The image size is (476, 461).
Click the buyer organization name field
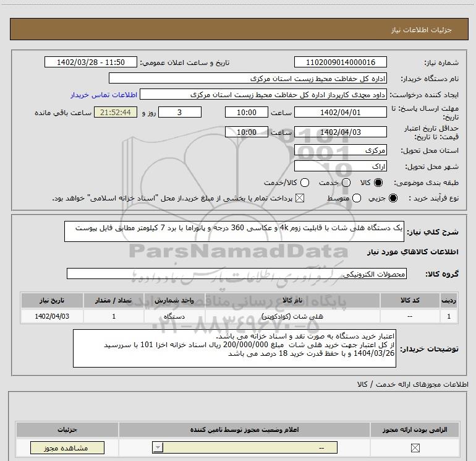pos(248,78)
